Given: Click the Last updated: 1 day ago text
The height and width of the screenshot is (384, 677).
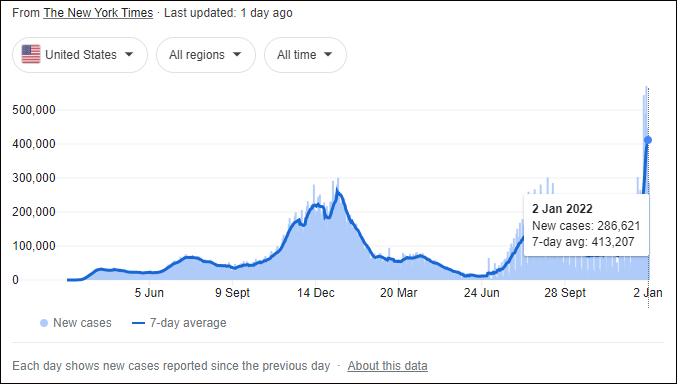Looking at the screenshot, I should coord(228,13).
